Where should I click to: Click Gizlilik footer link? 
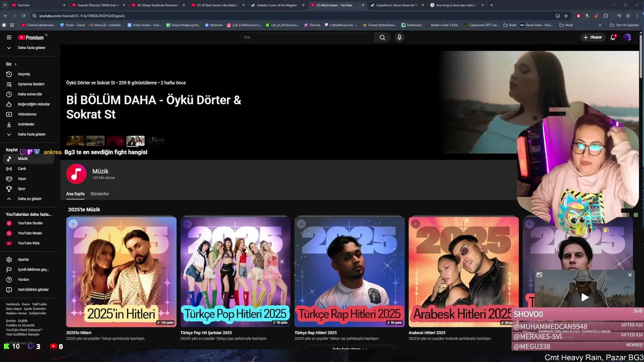pos(23,321)
